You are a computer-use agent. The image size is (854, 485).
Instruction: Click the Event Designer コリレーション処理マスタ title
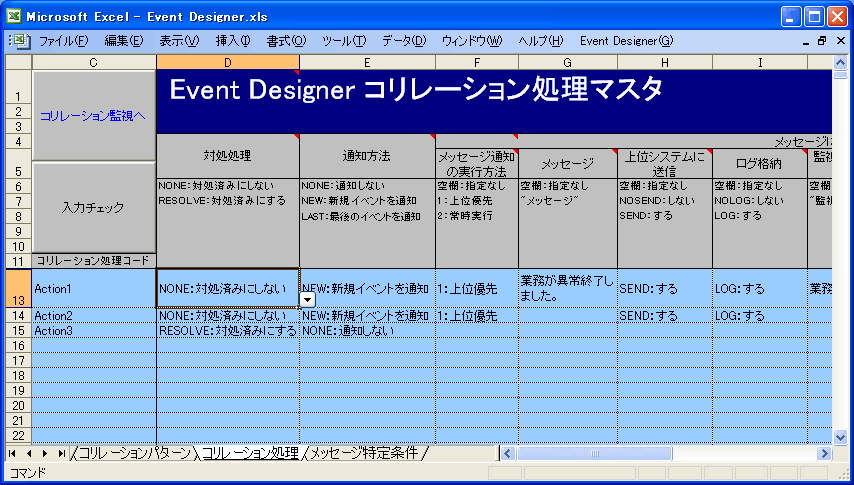[416, 89]
